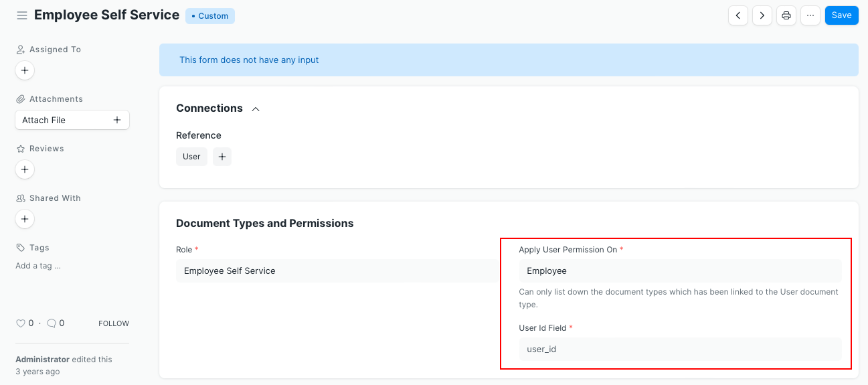
Task: Open the User connection link
Action: 191,157
